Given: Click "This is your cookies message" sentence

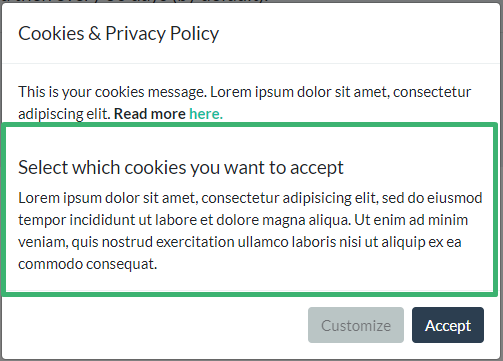Looking at the screenshot, I should coord(113,92).
